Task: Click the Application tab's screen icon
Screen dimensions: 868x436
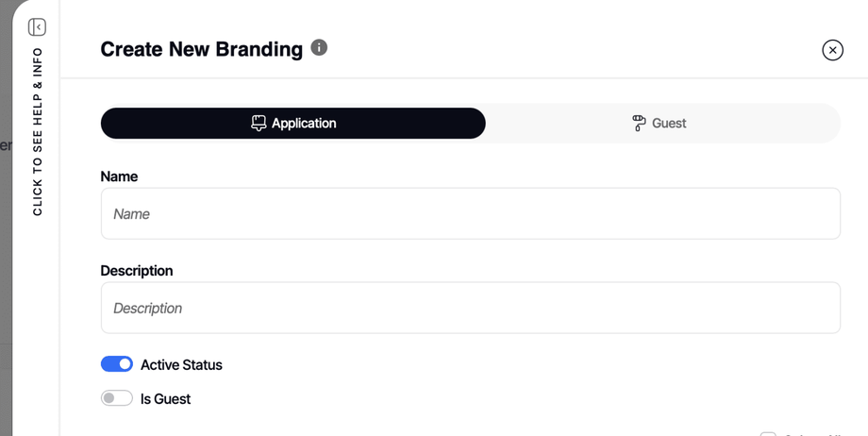Action: (259, 124)
